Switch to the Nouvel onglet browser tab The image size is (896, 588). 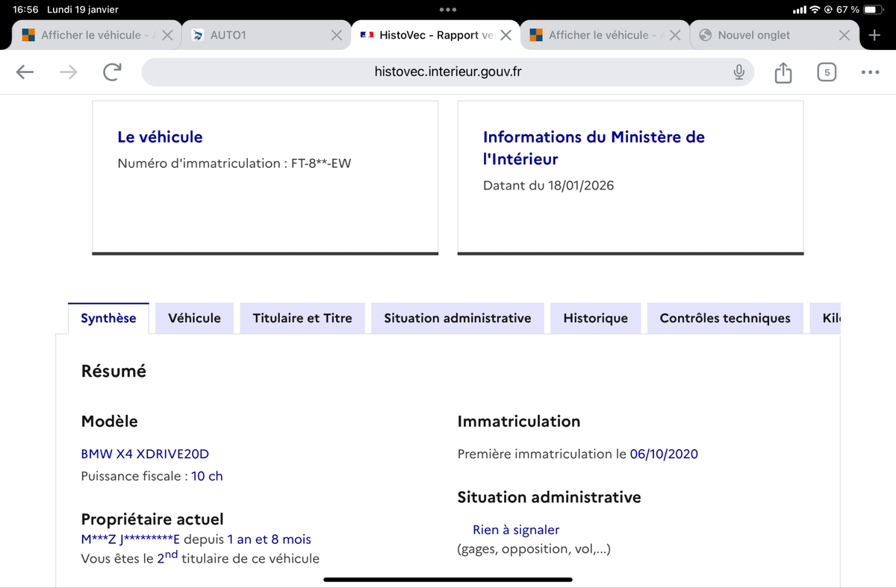[x=774, y=35]
